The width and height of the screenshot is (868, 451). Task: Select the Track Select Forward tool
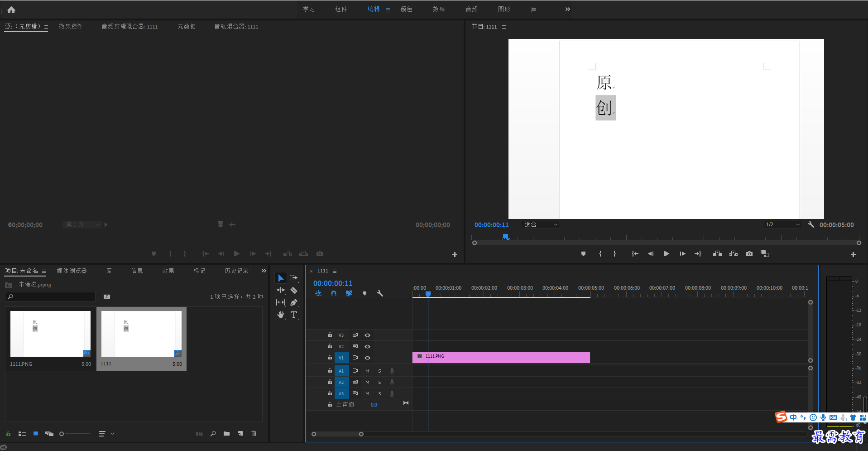click(x=294, y=278)
